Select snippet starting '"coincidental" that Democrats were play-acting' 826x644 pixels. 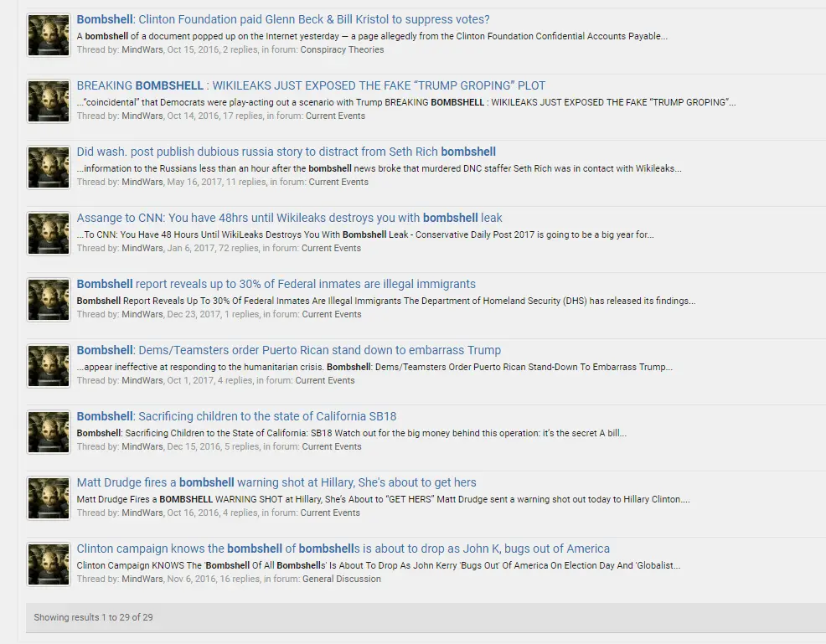pos(406,103)
